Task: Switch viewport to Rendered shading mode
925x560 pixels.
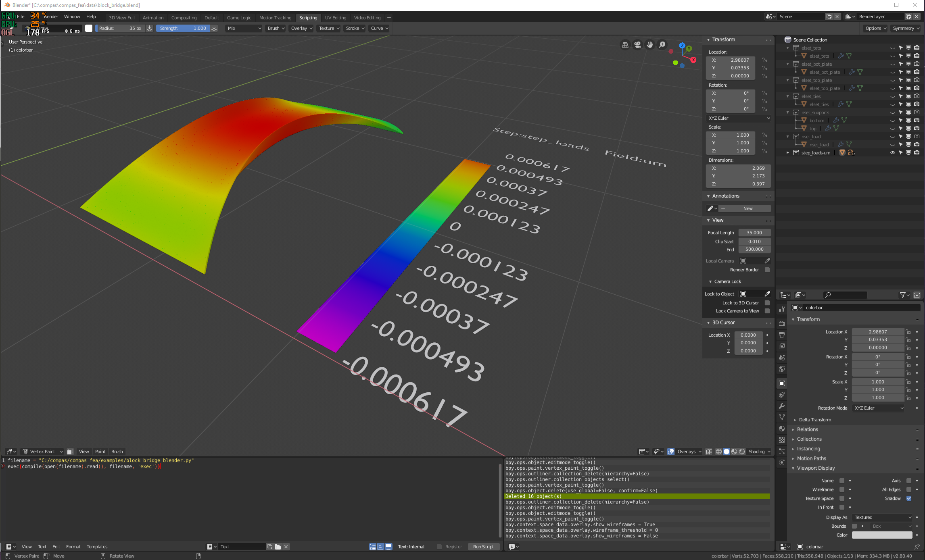Action: (741, 452)
